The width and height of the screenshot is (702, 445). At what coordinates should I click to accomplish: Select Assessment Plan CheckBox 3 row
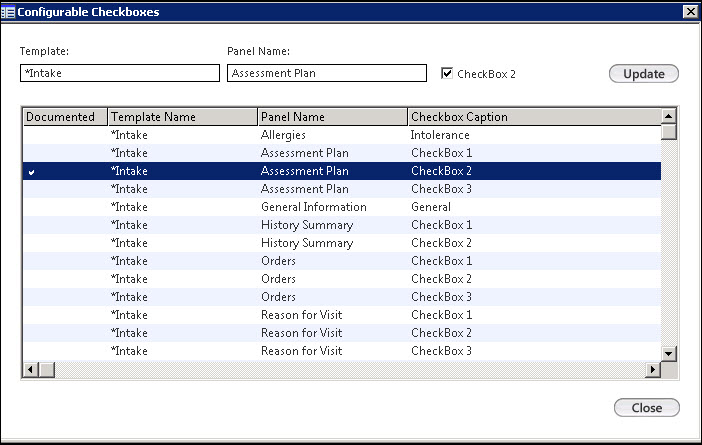[342, 189]
